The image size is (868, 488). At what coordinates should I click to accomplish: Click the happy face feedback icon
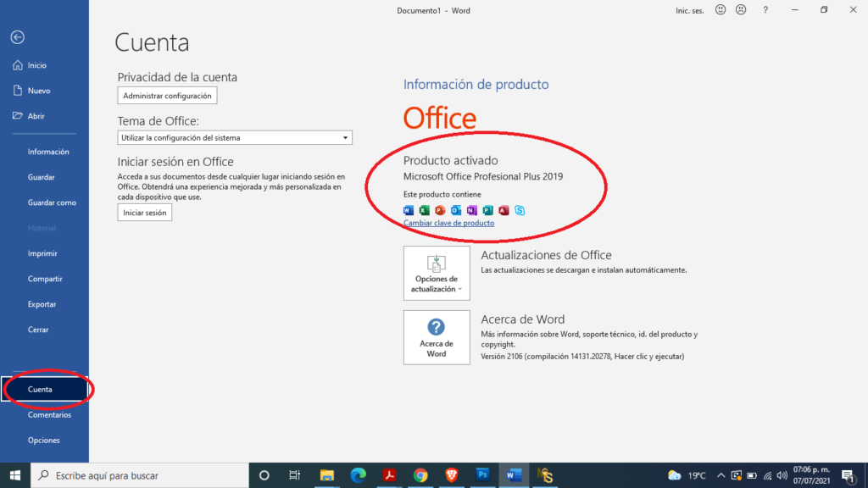click(721, 10)
